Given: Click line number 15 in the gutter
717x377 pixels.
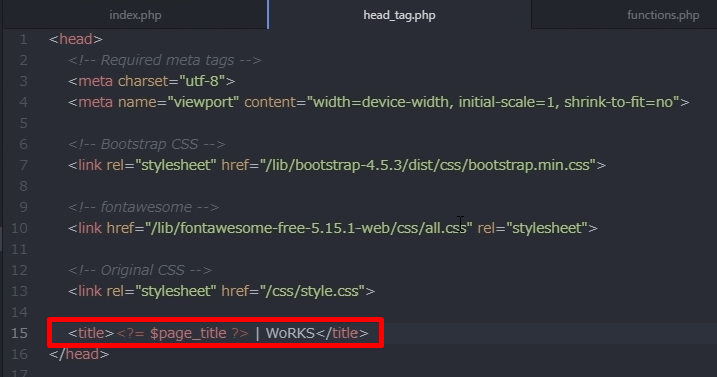Looking at the screenshot, I should pos(19,333).
